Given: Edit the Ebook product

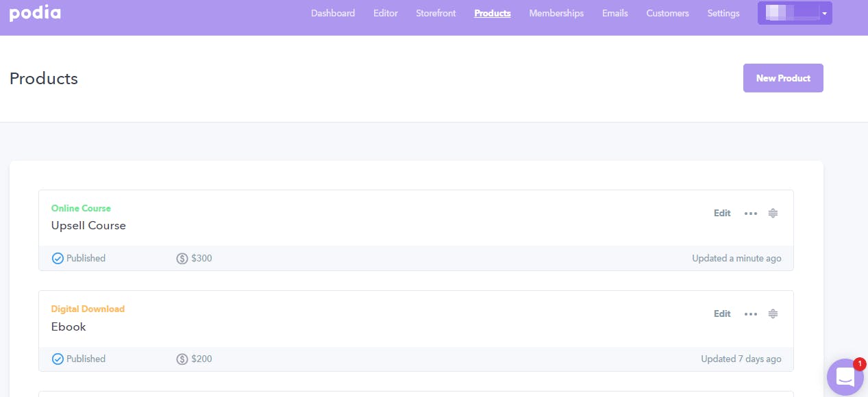Looking at the screenshot, I should point(722,314).
